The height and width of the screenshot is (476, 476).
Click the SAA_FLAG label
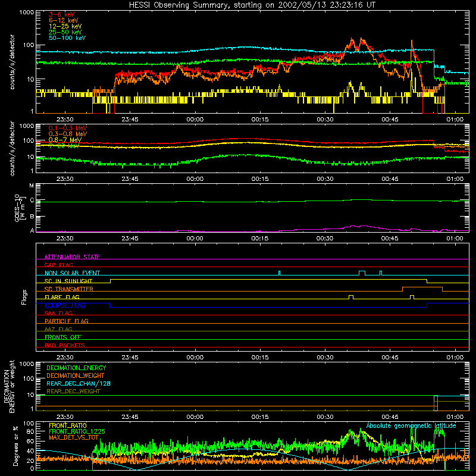58,313
